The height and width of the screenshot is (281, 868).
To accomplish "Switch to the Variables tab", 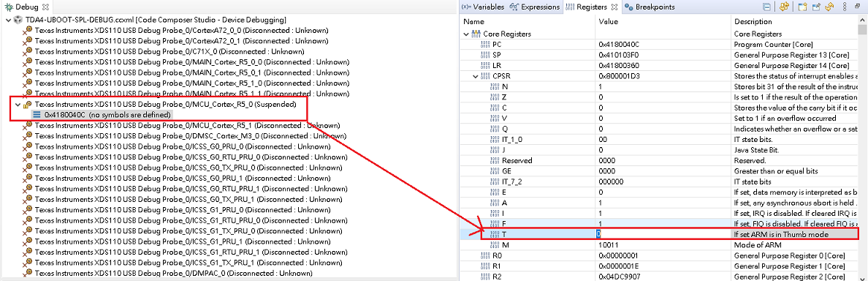I will tap(482, 7).
